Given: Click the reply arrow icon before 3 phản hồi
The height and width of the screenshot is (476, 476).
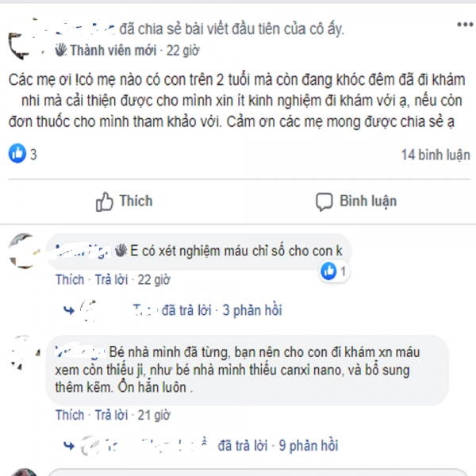Looking at the screenshot, I should 69,310.
